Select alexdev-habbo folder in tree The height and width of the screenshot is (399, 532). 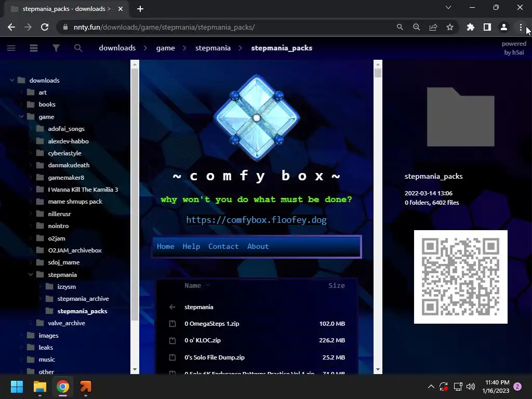[68, 141]
